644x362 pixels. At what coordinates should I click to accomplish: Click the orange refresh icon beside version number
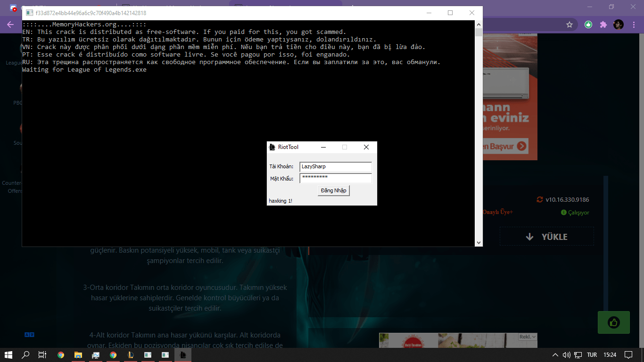click(540, 199)
